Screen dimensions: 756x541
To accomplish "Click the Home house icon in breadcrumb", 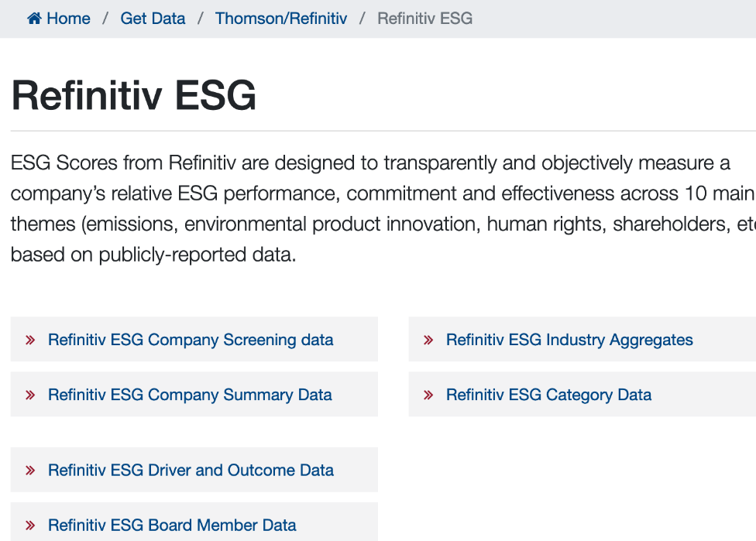I will click(x=34, y=19).
